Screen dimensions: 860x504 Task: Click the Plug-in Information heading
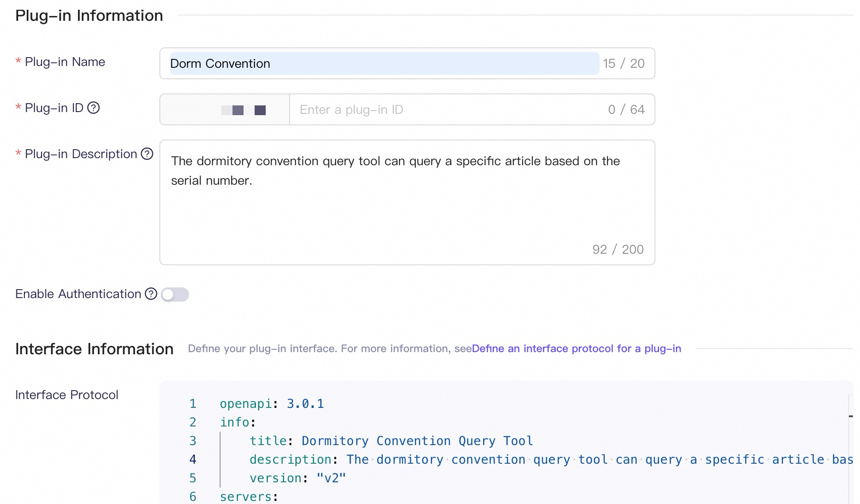point(89,16)
